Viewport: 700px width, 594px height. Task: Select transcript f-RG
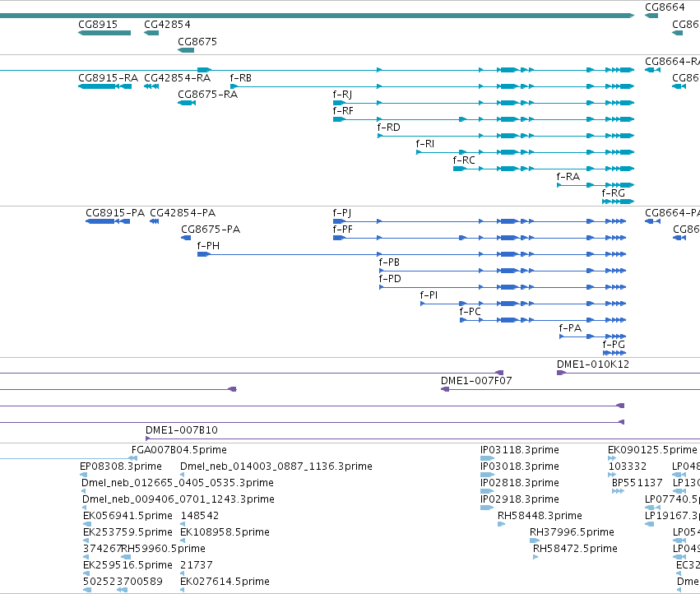[619, 202]
